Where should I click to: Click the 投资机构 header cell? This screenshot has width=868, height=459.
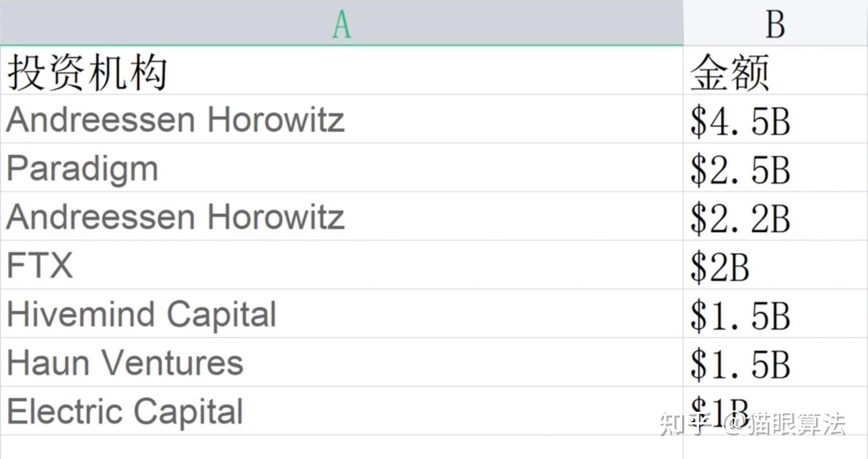point(342,71)
